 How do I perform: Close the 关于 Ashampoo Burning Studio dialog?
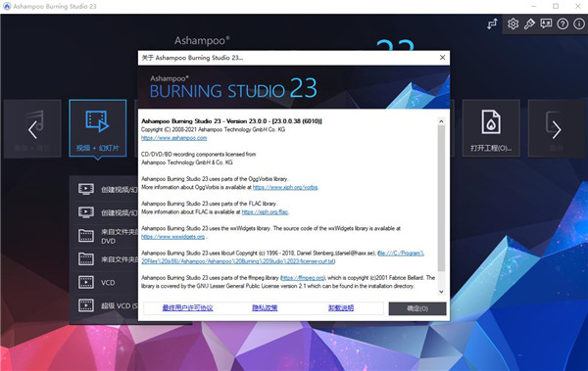(x=443, y=58)
